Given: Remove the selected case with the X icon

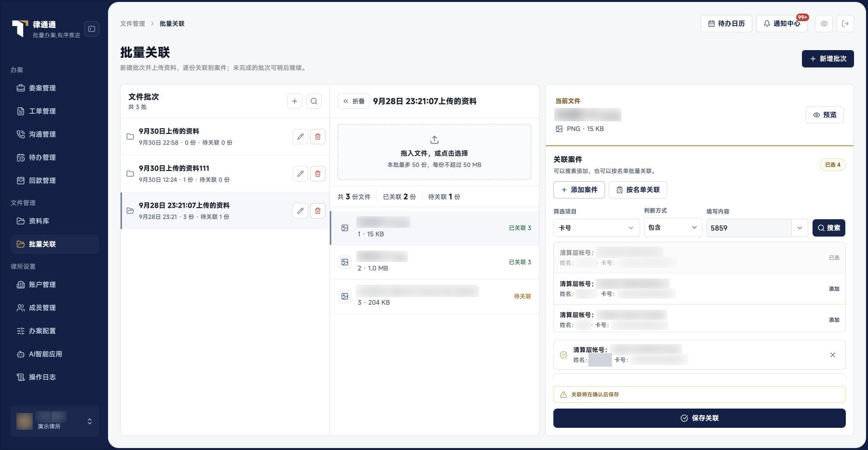Looking at the screenshot, I should click(x=833, y=355).
